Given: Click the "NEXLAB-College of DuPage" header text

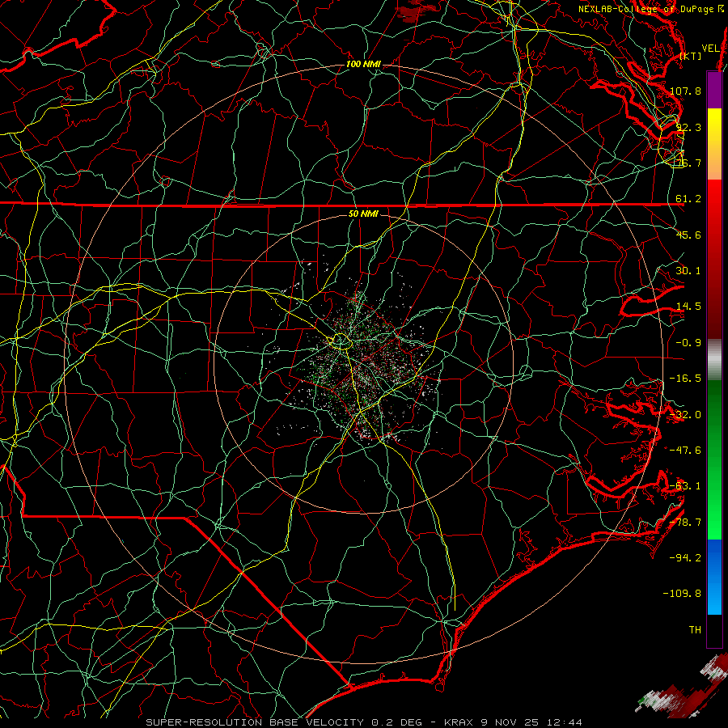Looking at the screenshot, I should point(648,9).
